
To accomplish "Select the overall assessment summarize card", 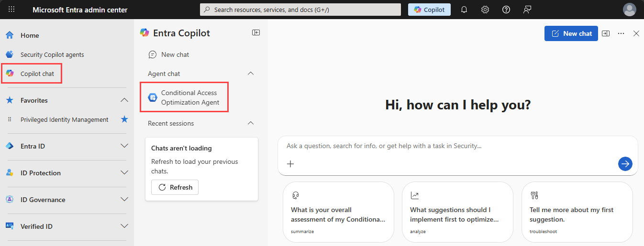I will pos(339,212).
